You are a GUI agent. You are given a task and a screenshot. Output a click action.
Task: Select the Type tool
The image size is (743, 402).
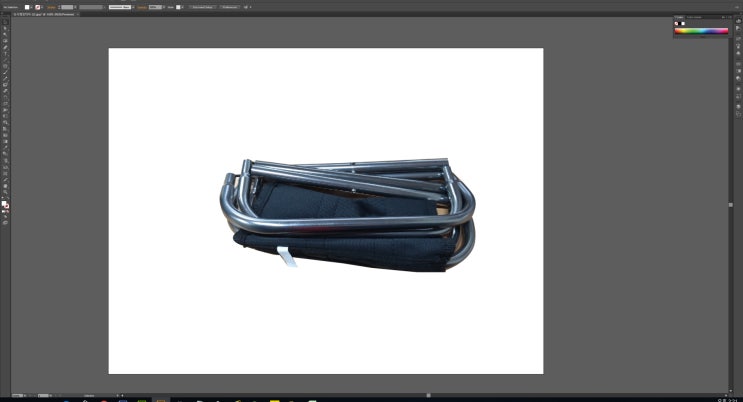point(5,54)
